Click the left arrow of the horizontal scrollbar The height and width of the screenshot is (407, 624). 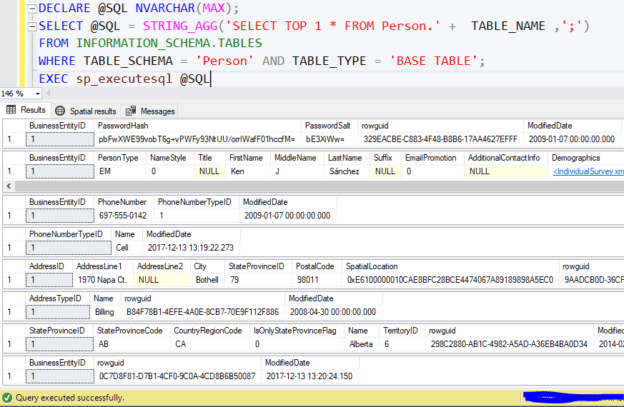click(x=9, y=186)
